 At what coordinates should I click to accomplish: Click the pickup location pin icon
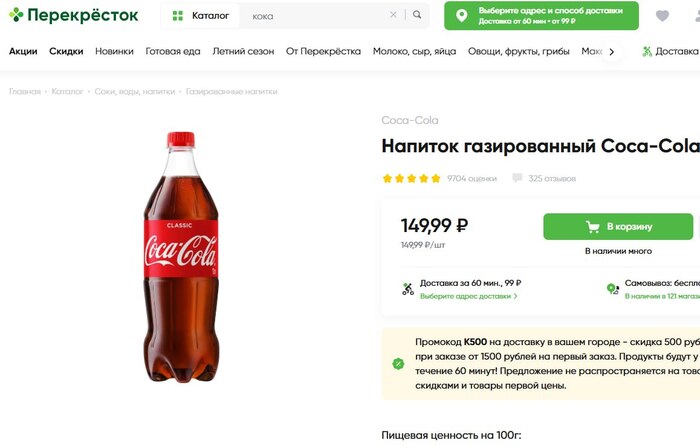(612, 289)
